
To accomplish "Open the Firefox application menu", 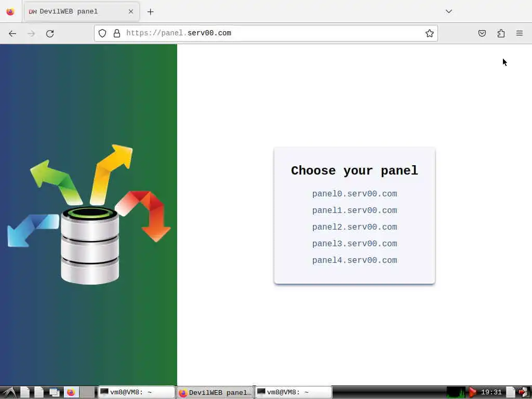I will tap(520, 33).
